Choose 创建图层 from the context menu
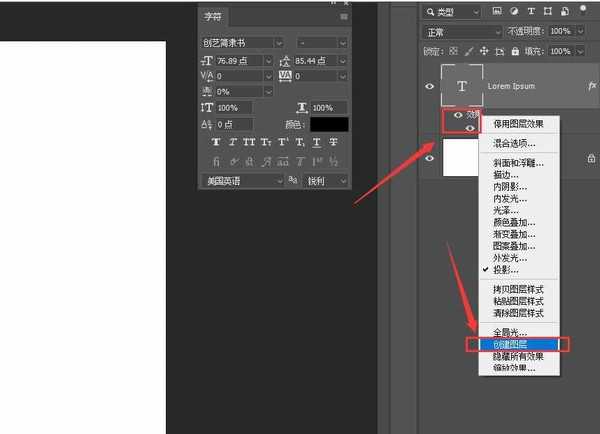This screenshot has width=600, height=434. pos(518,344)
